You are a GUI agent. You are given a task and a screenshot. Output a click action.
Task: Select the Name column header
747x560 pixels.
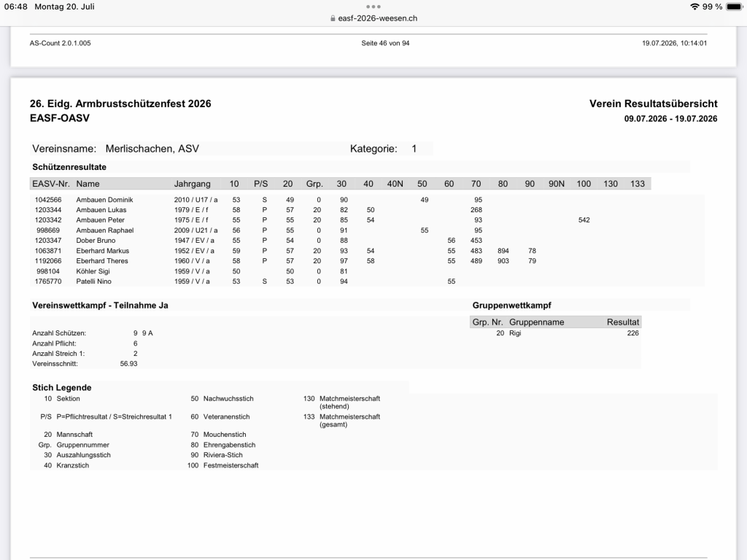pos(88,184)
